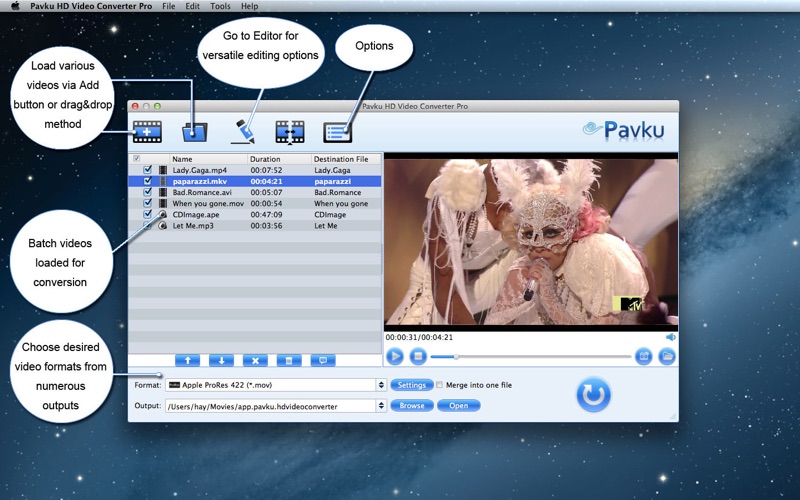Viewport: 800px width, 500px height.
Task: Click the remove item X button
Action: pos(255,361)
